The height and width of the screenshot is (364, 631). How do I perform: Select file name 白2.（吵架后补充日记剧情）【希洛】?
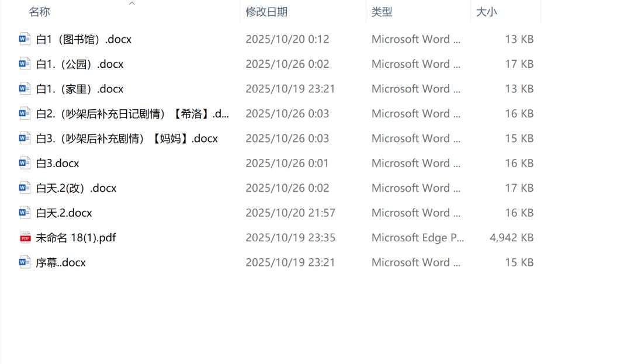pos(133,114)
